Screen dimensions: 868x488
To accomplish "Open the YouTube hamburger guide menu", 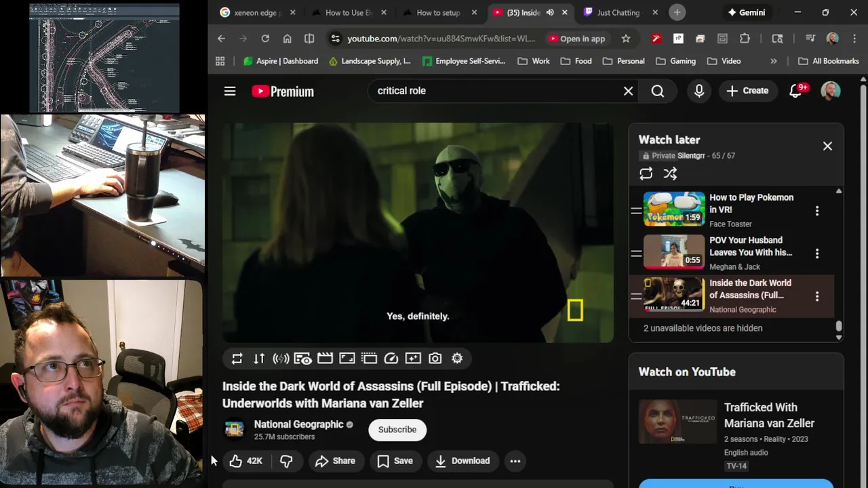I will 230,91.
